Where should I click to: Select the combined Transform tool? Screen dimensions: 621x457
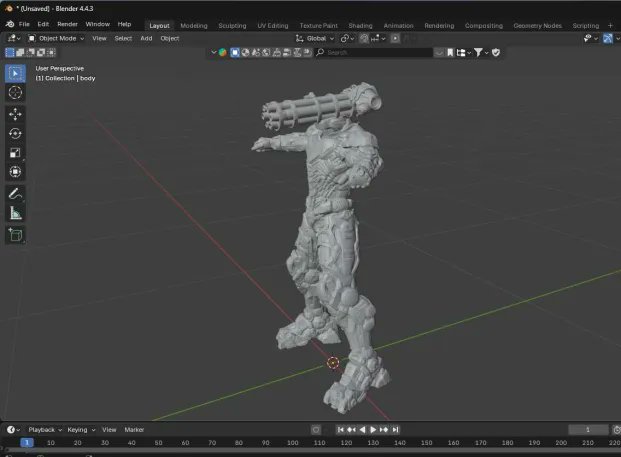click(x=15, y=172)
